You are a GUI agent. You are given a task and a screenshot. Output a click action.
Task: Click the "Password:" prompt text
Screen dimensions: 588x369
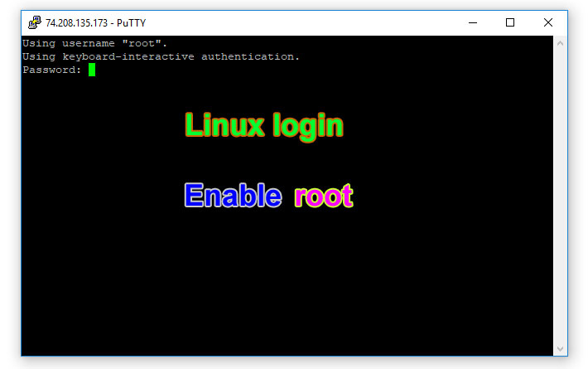[51, 70]
